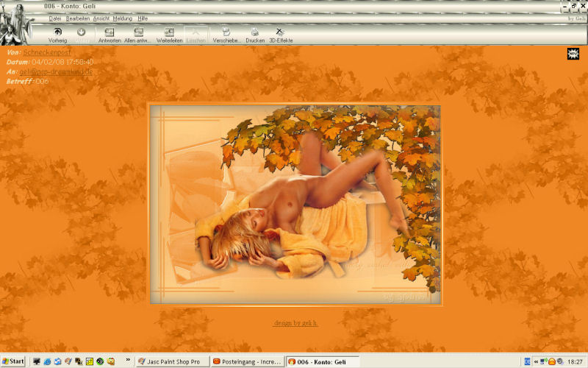
Task: Click the tray icon beside the clock
Action: [x=560, y=361]
